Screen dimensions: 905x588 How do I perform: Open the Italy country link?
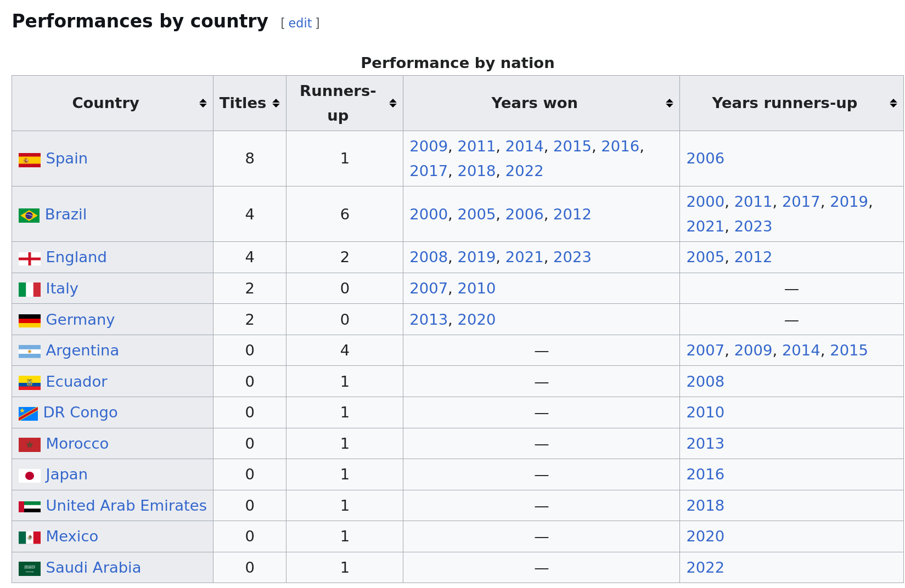[62, 289]
